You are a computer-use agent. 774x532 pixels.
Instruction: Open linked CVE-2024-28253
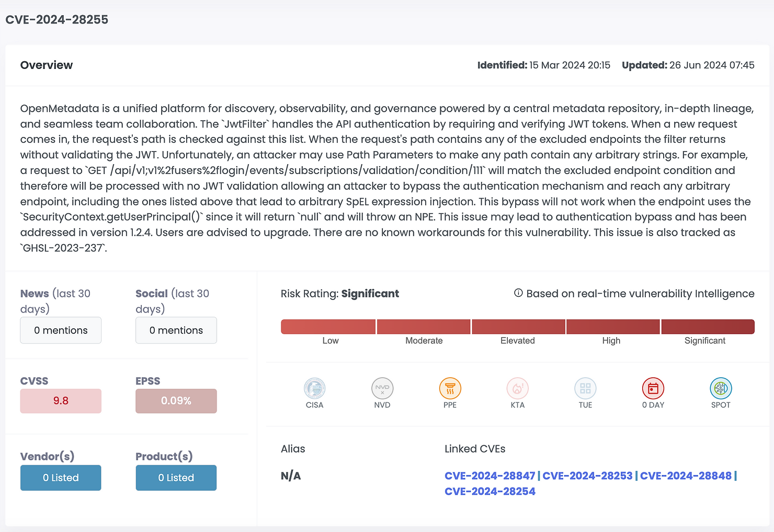click(x=587, y=476)
